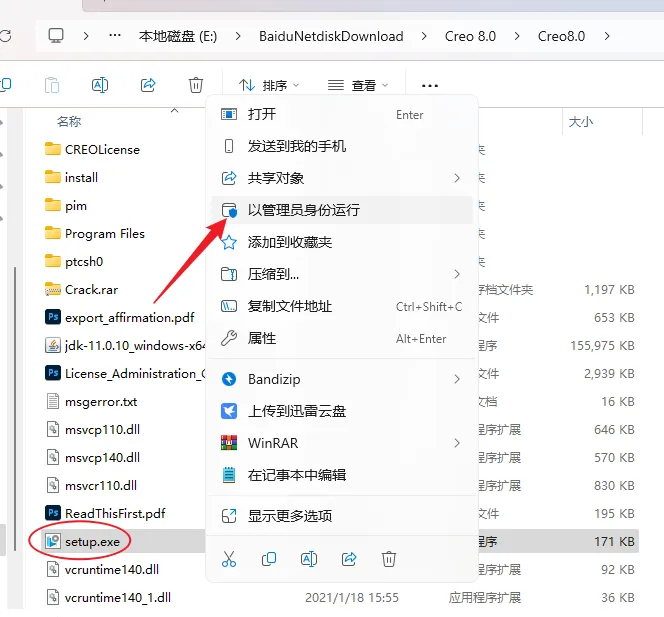Expand chevron after 本地磁盘 (E:) breadcrumb
Viewport: 664px width, 617px height.
pos(238,36)
